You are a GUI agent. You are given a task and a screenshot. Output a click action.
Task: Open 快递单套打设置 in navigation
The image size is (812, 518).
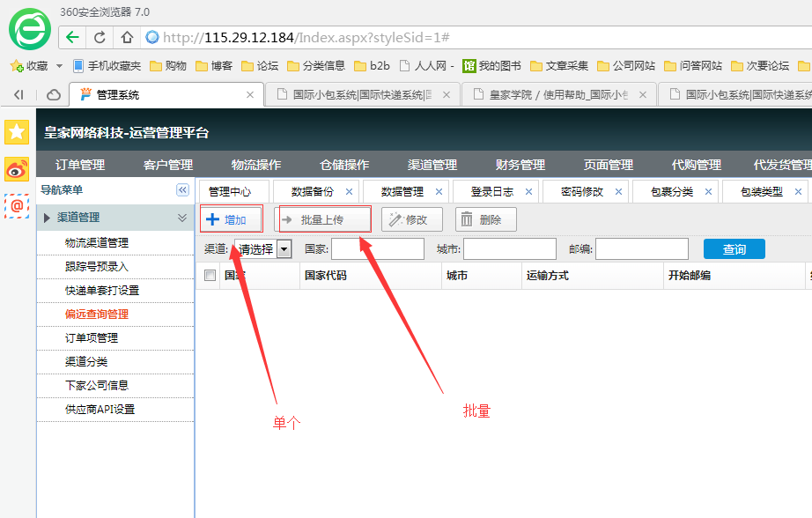pos(102,290)
